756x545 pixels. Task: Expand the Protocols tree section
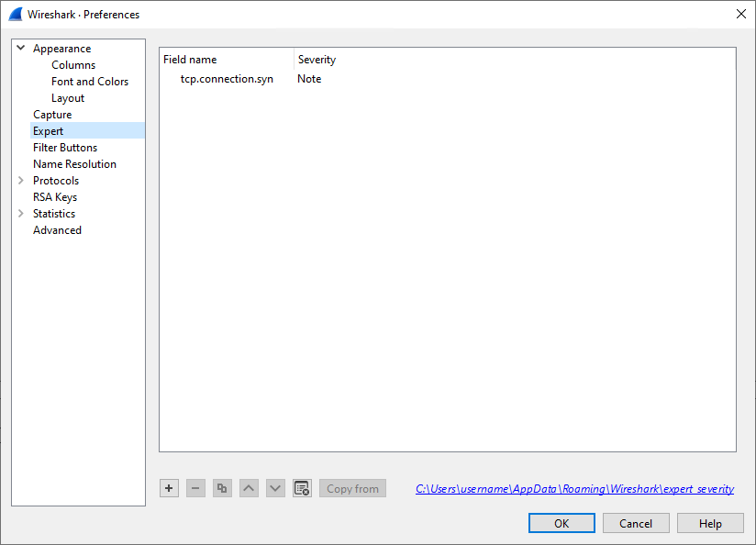(x=20, y=181)
